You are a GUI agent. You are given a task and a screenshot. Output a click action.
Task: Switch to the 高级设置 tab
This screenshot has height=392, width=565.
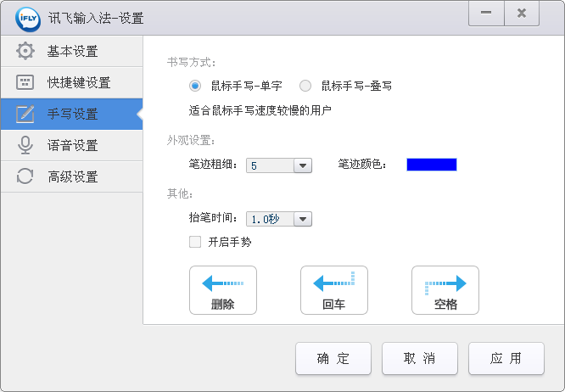pos(72,176)
